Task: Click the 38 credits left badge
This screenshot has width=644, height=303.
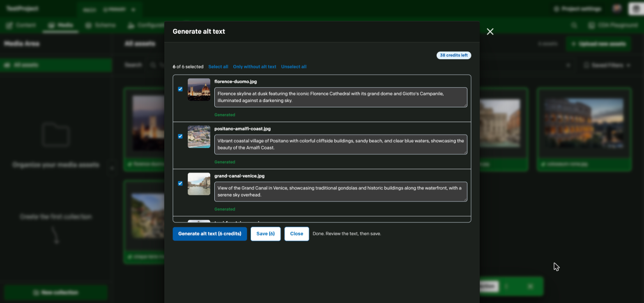Action: (x=454, y=56)
